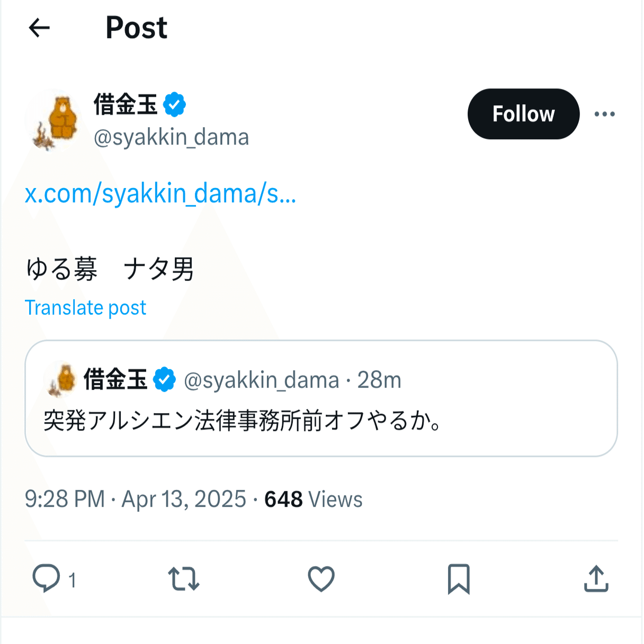The image size is (644, 644).
Task: Click the 28m timestamp in quoted post
Action: [x=379, y=380]
